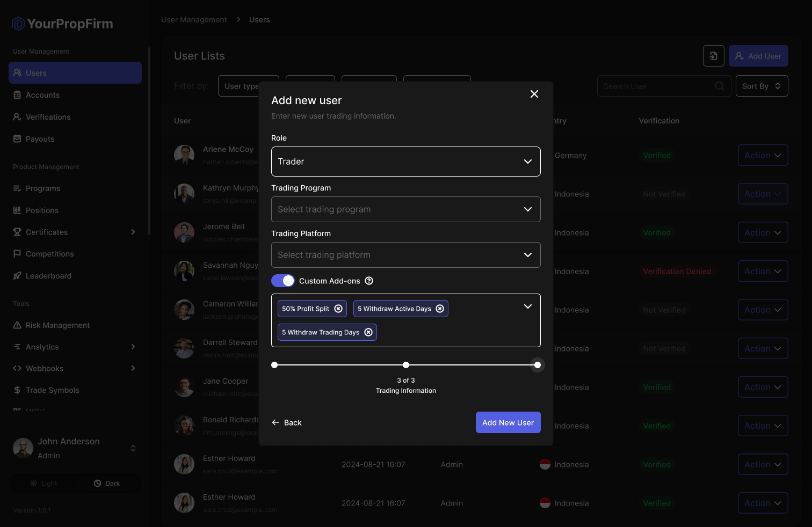Click the export icon beside Add User
The height and width of the screenshot is (527, 812).
(713, 56)
